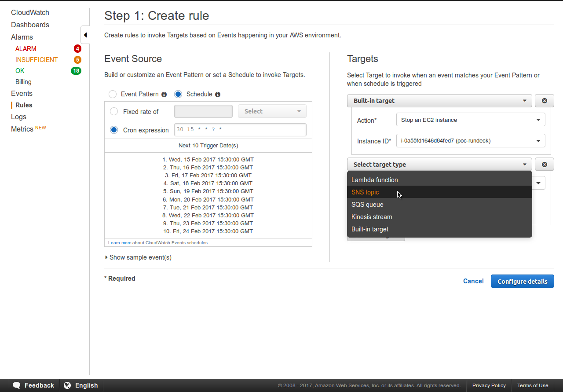Click the ALARM state link

[x=26, y=49]
